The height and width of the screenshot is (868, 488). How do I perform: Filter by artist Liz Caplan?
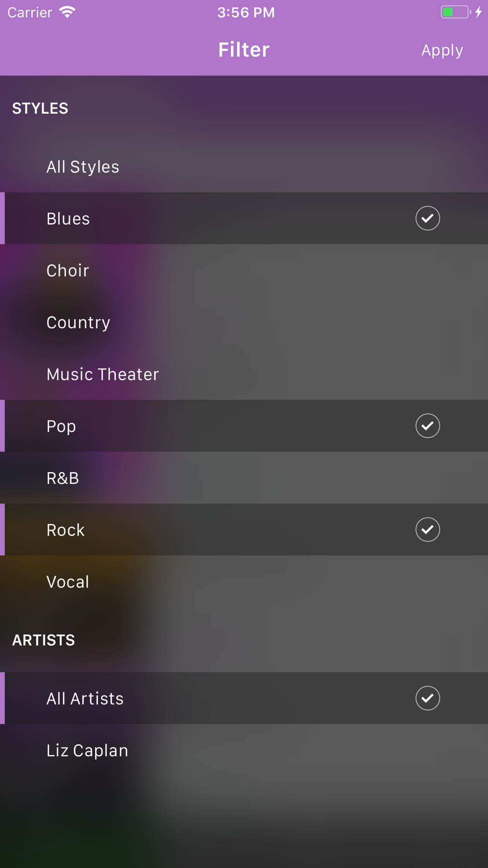click(x=87, y=750)
